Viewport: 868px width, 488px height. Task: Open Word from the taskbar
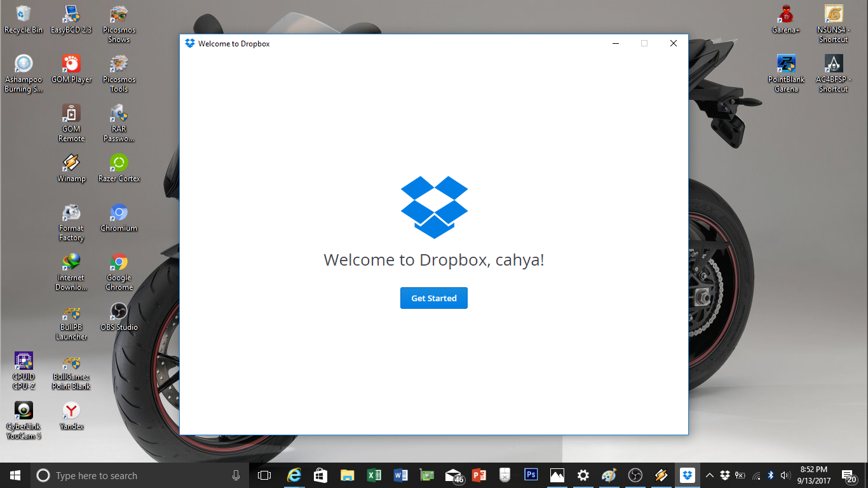(400, 475)
